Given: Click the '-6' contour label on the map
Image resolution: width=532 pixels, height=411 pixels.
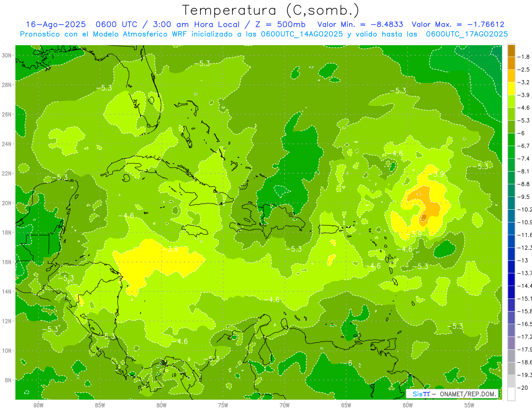Looking at the screenshot, I should [348, 363].
